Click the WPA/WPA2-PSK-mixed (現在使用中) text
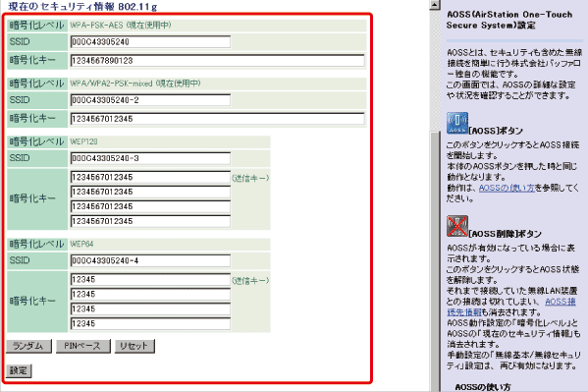 click(x=135, y=84)
